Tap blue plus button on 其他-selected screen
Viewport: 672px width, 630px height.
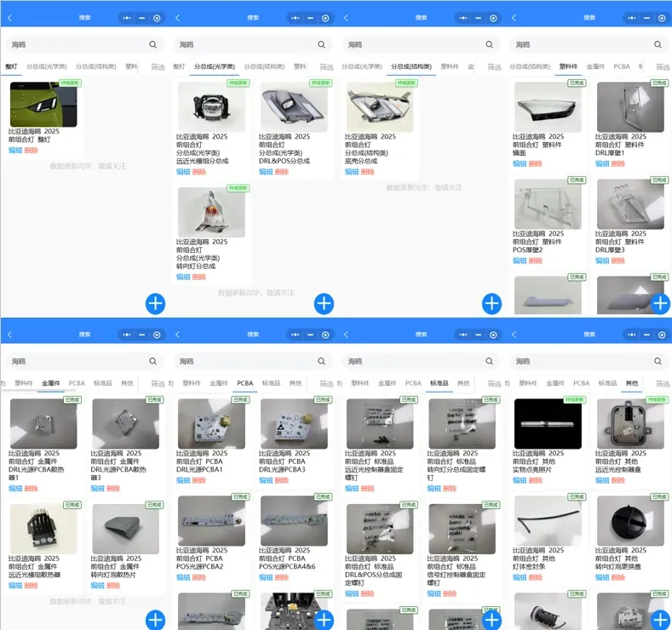(x=660, y=620)
